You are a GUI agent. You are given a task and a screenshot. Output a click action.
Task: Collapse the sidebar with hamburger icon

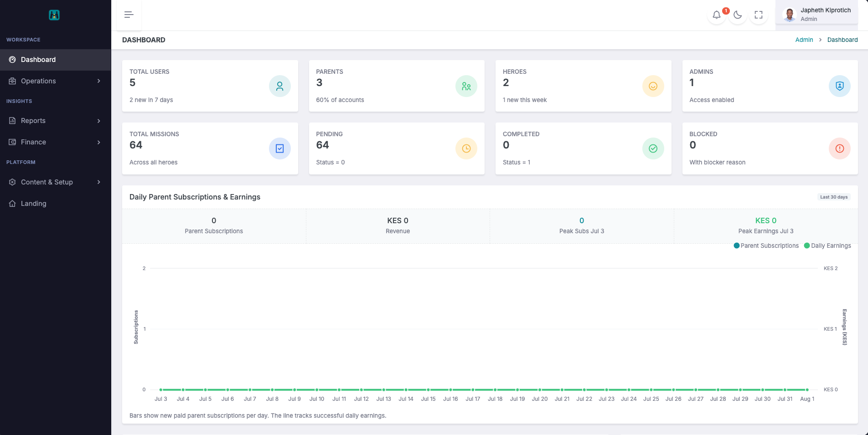click(129, 15)
